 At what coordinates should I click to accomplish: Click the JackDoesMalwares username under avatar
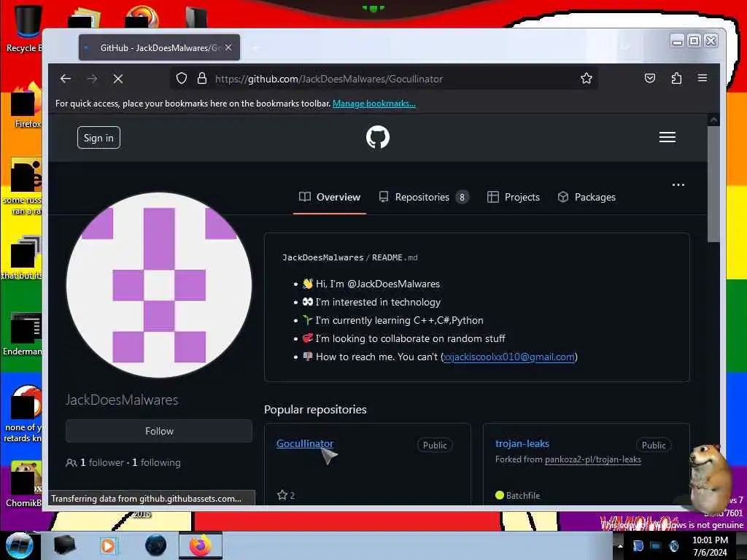[x=122, y=400]
